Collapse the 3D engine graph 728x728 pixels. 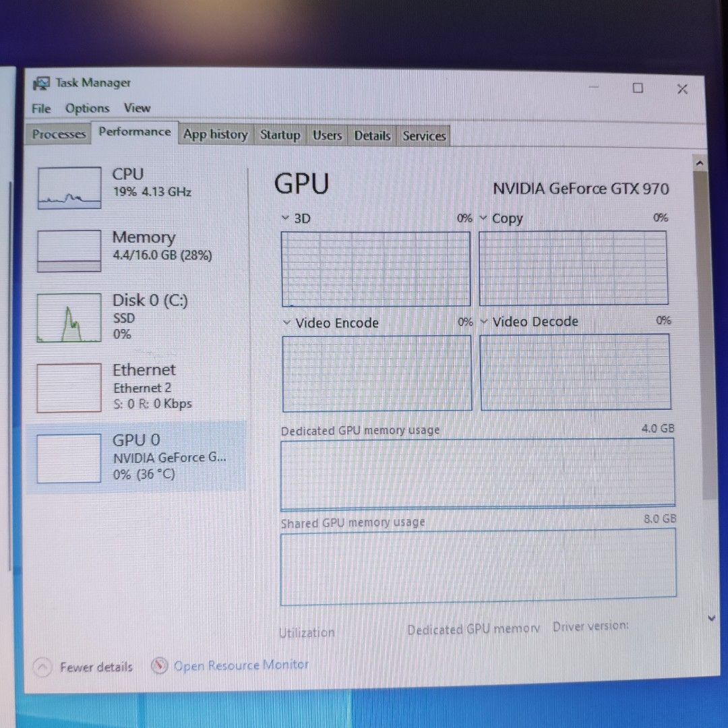[286, 218]
